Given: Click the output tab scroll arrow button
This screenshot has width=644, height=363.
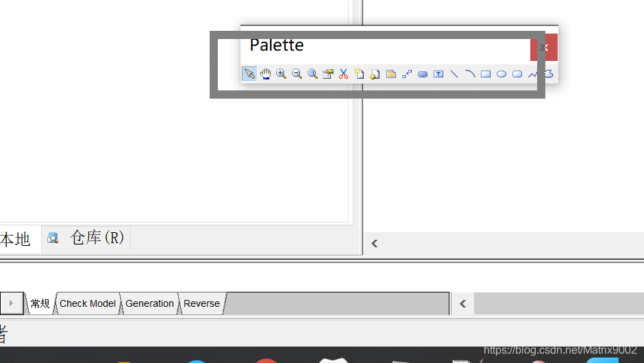Looking at the screenshot, I should coord(12,303).
